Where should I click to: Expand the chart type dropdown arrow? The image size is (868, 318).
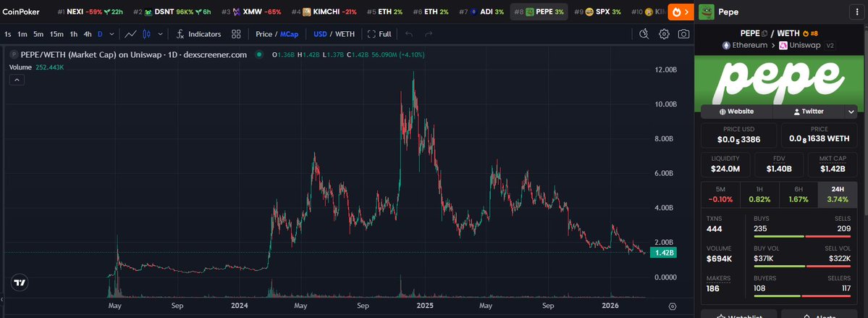point(161,34)
